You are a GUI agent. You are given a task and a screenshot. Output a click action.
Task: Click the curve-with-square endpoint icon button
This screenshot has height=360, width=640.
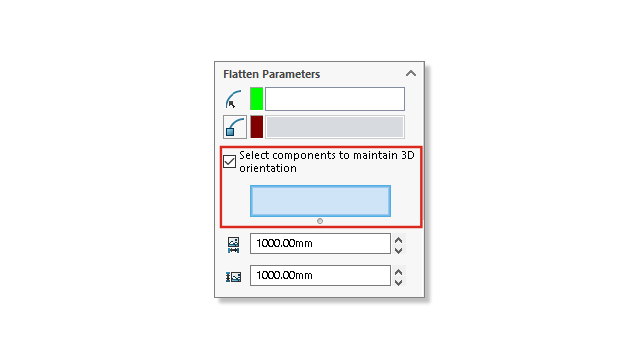(x=235, y=127)
